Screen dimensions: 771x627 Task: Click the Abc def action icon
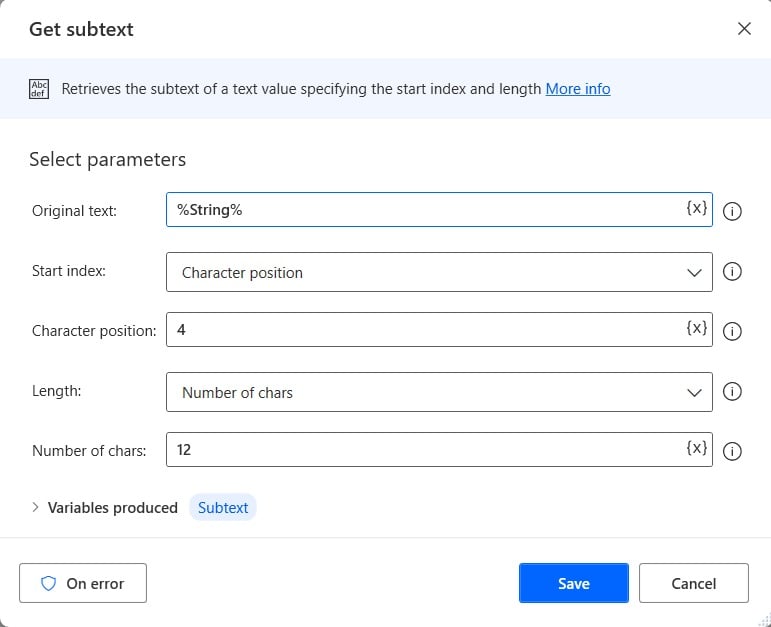(39, 89)
